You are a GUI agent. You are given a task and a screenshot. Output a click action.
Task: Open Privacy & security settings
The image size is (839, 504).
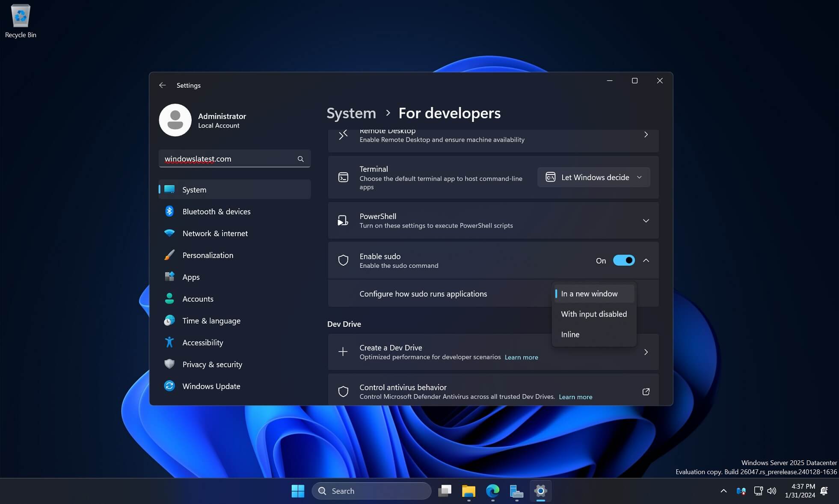click(212, 365)
